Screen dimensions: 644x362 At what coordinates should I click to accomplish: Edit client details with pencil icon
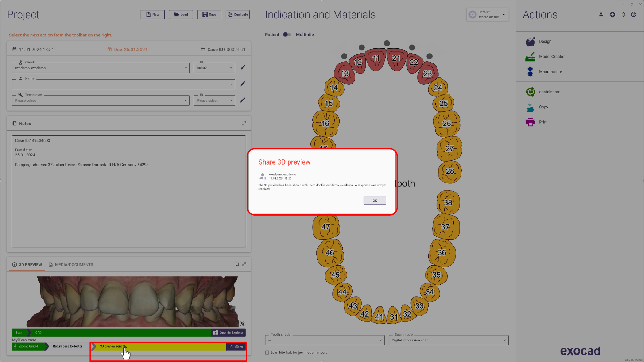[x=243, y=68]
